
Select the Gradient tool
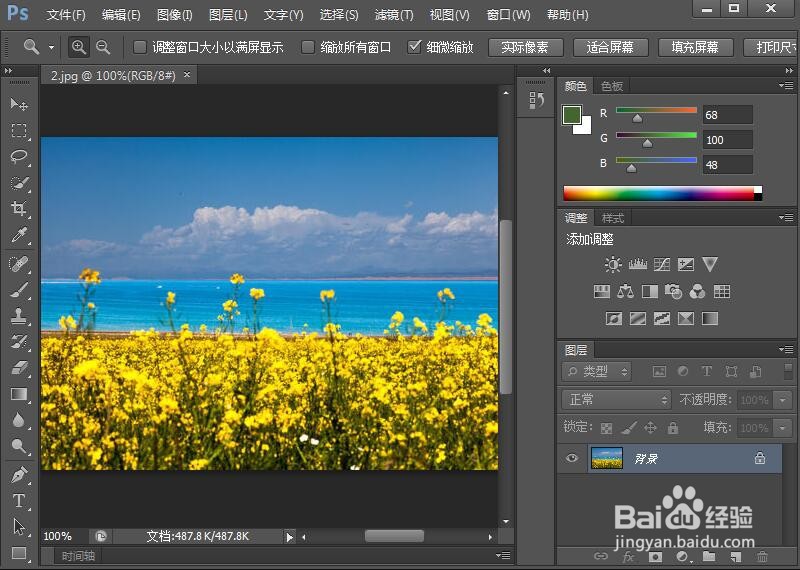(19, 394)
